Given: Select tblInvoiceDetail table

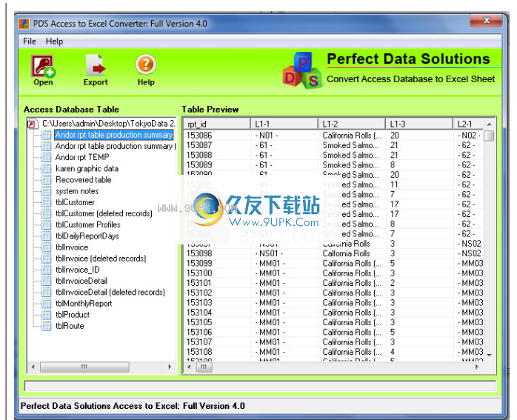Looking at the screenshot, I should tap(81, 281).
